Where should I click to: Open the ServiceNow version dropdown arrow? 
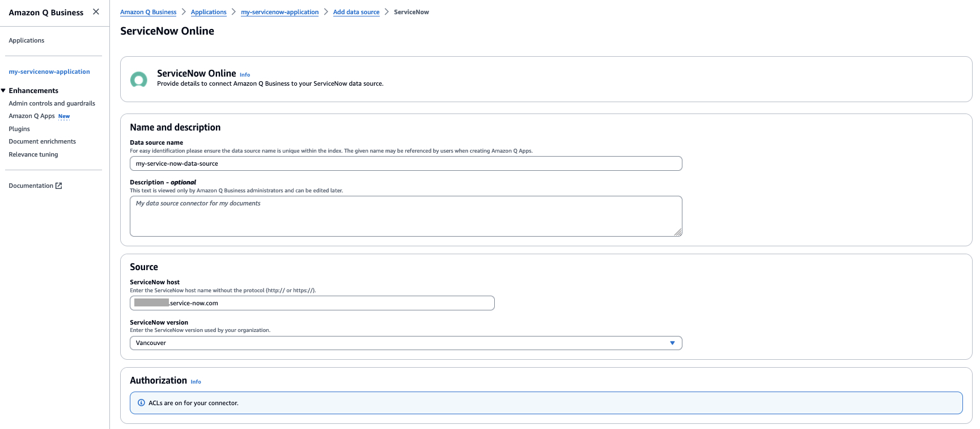672,343
